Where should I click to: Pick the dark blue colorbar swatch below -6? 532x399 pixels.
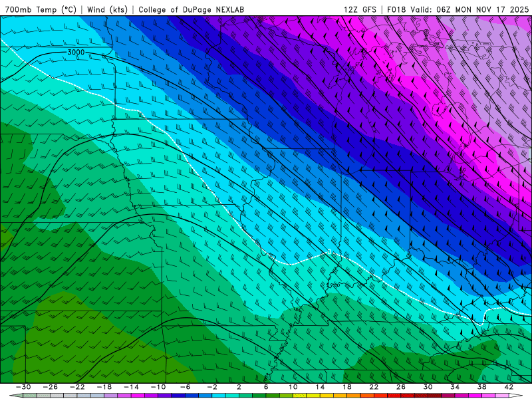pyautogui.click(x=178, y=395)
